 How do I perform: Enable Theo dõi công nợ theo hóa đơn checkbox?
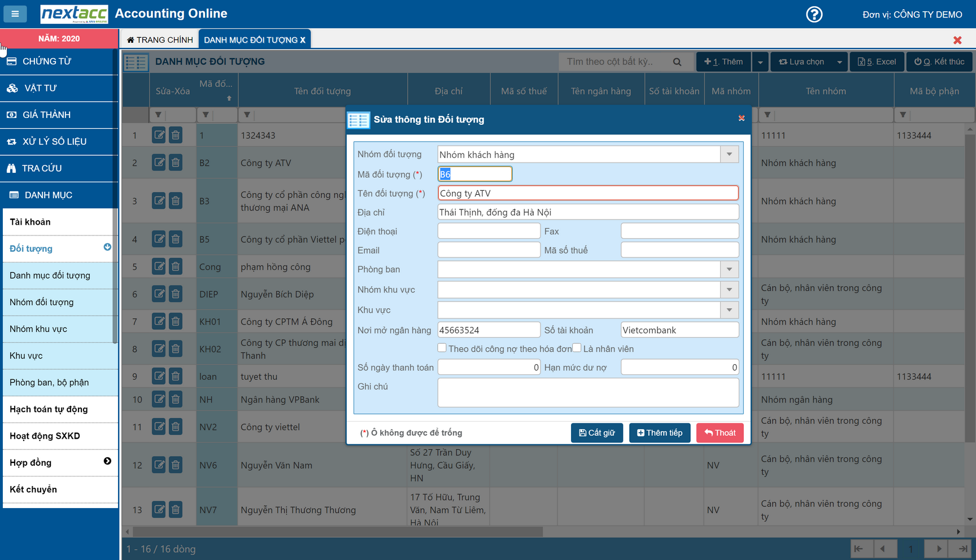(x=442, y=348)
